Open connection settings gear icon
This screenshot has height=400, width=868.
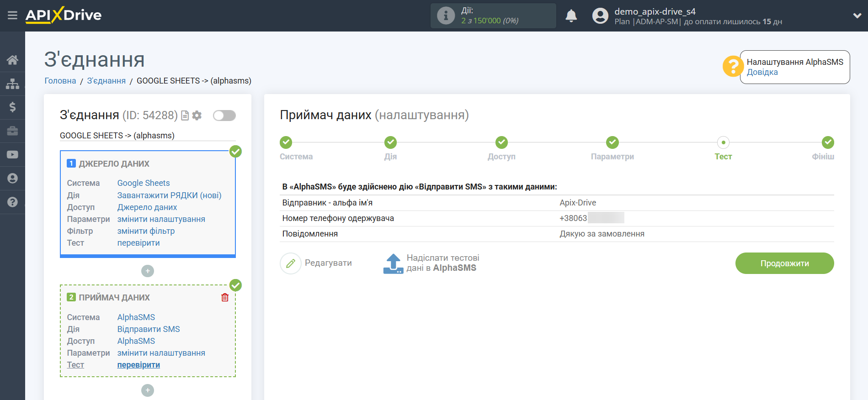[x=197, y=116]
